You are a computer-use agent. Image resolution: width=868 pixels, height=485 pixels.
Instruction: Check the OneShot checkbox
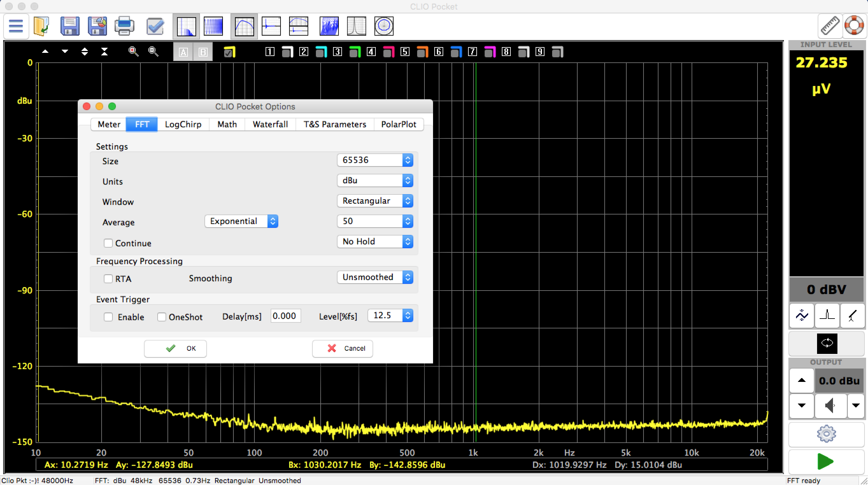[x=162, y=317]
